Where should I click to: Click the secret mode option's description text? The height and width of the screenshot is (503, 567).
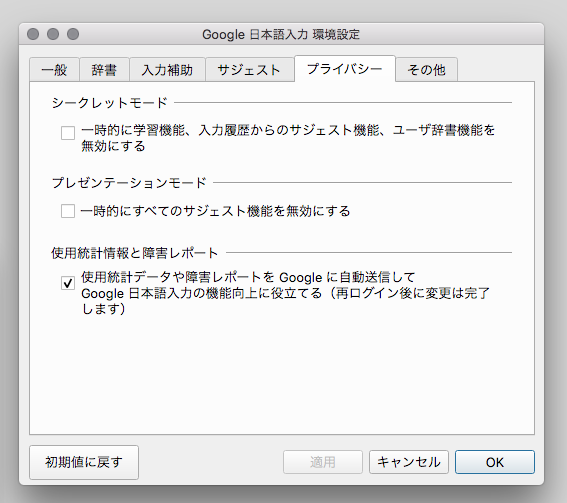[x=288, y=138]
